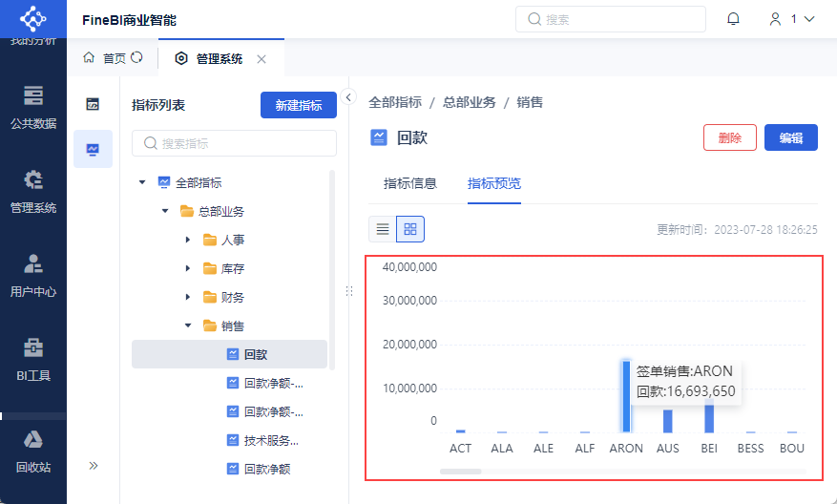
Task: Open BI工具 from the sidebar
Action: pyautogui.click(x=33, y=359)
